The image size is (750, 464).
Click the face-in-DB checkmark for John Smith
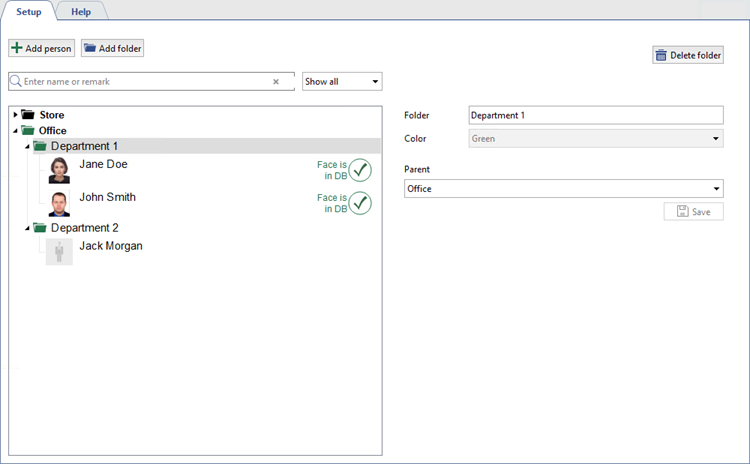click(360, 203)
